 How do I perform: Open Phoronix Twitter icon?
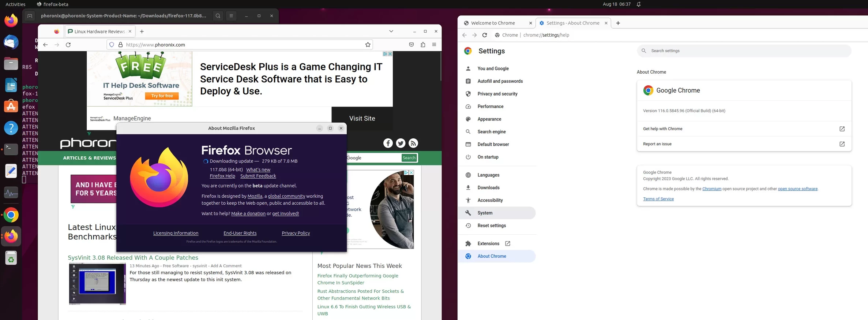(x=401, y=143)
